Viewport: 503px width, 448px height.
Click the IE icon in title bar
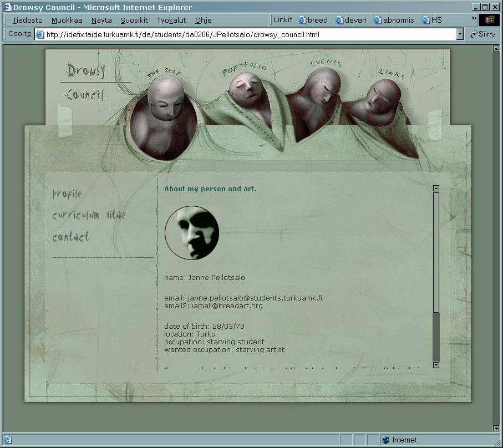tap(7, 7)
